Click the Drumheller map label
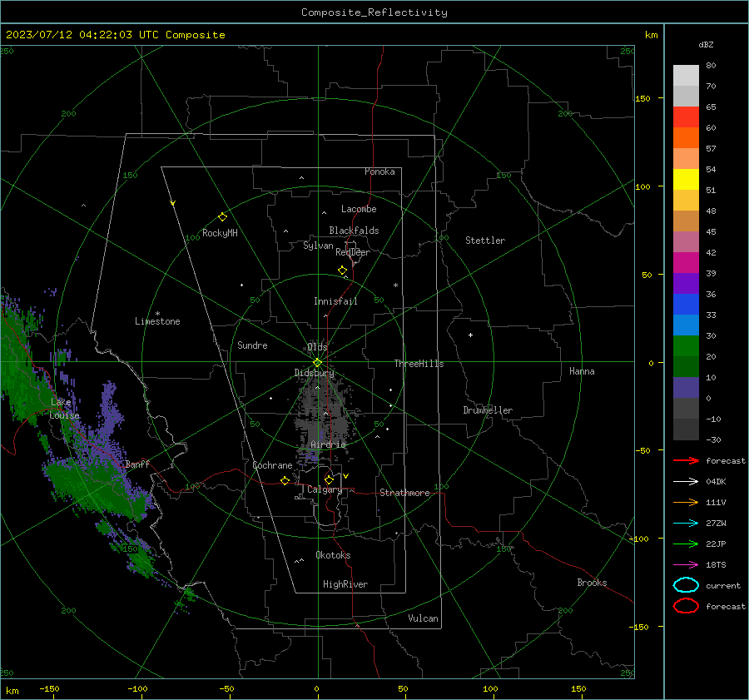This screenshot has height=700, width=749. 488,410
